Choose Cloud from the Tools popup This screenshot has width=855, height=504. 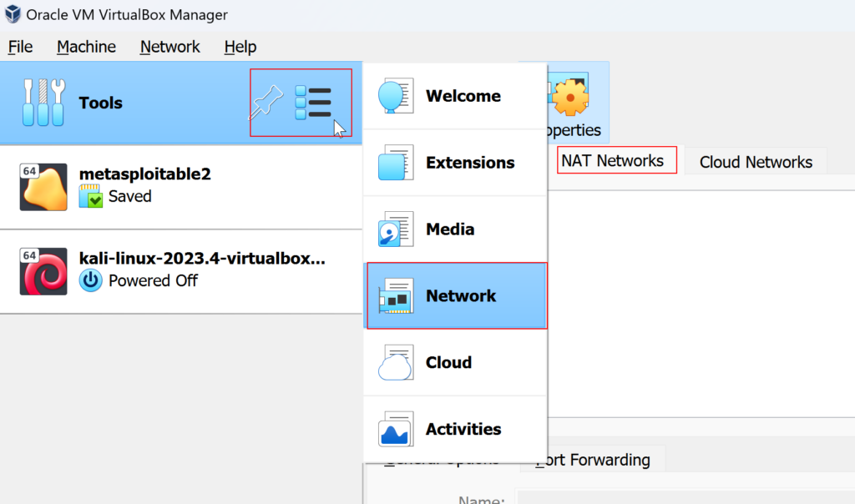pyautogui.click(x=455, y=362)
